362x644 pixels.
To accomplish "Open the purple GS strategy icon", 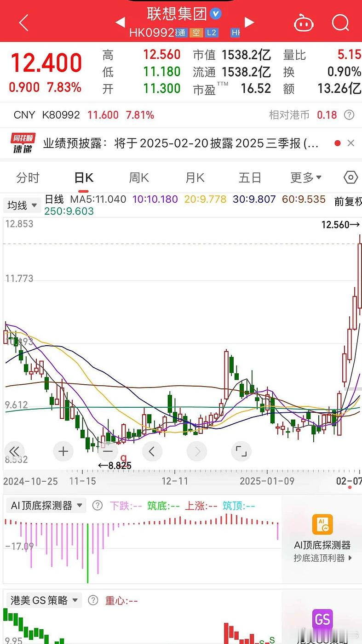I will click(x=322, y=620).
